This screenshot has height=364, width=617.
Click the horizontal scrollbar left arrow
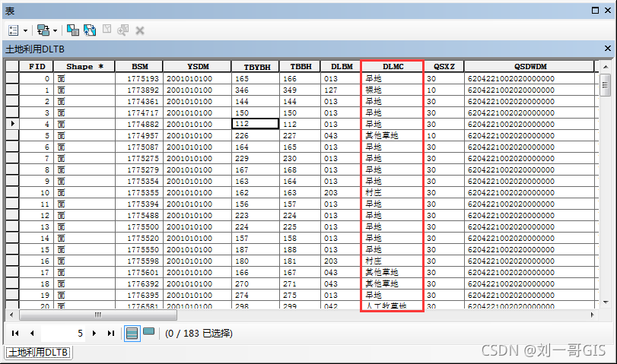click(x=11, y=315)
